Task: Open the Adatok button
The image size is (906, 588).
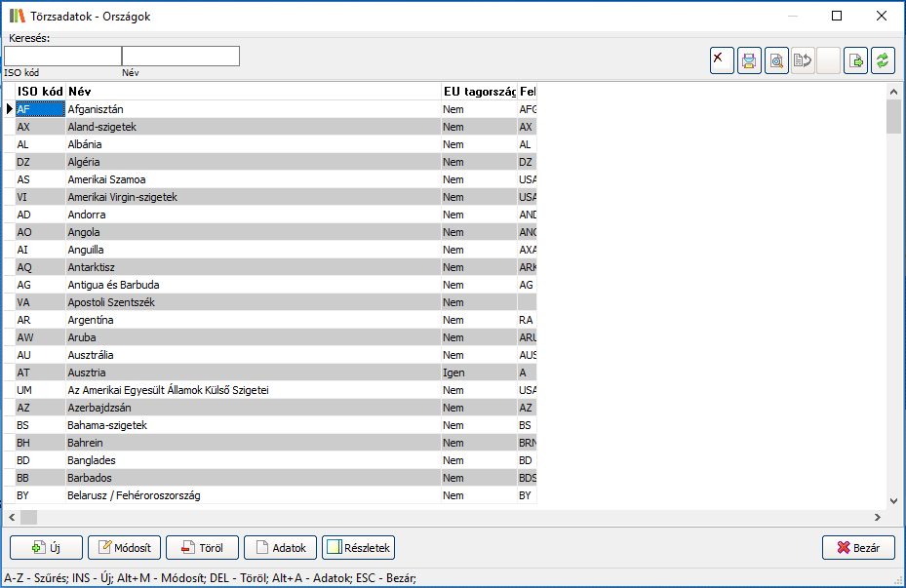Action: pos(280,548)
